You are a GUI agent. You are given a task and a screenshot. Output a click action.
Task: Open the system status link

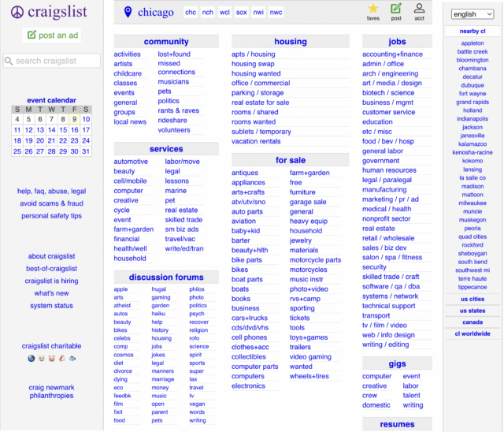(52, 306)
